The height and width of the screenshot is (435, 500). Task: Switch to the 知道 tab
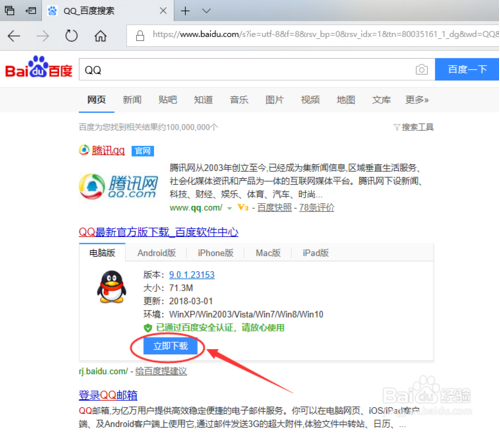pos(203,100)
